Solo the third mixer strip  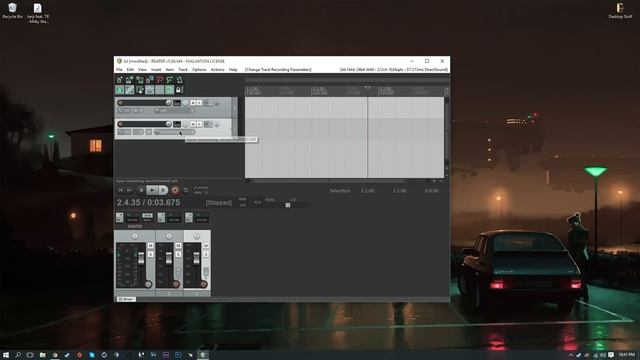point(206,254)
